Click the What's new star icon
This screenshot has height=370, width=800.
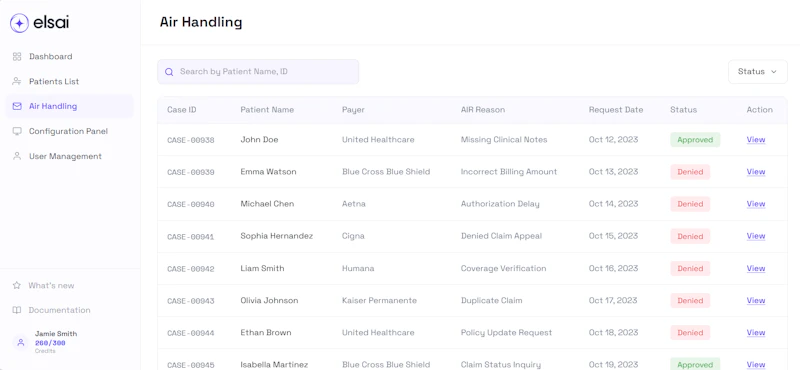pos(17,285)
